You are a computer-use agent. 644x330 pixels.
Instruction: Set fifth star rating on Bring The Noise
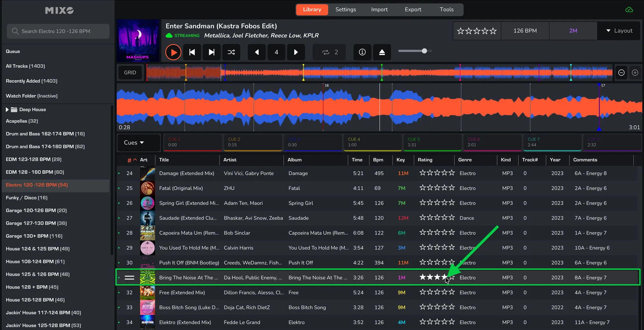452,277
